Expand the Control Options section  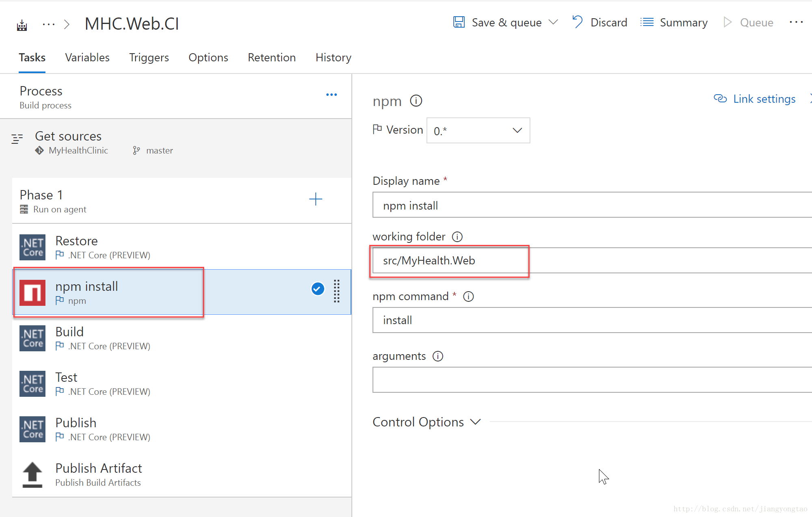tap(427, 422)
